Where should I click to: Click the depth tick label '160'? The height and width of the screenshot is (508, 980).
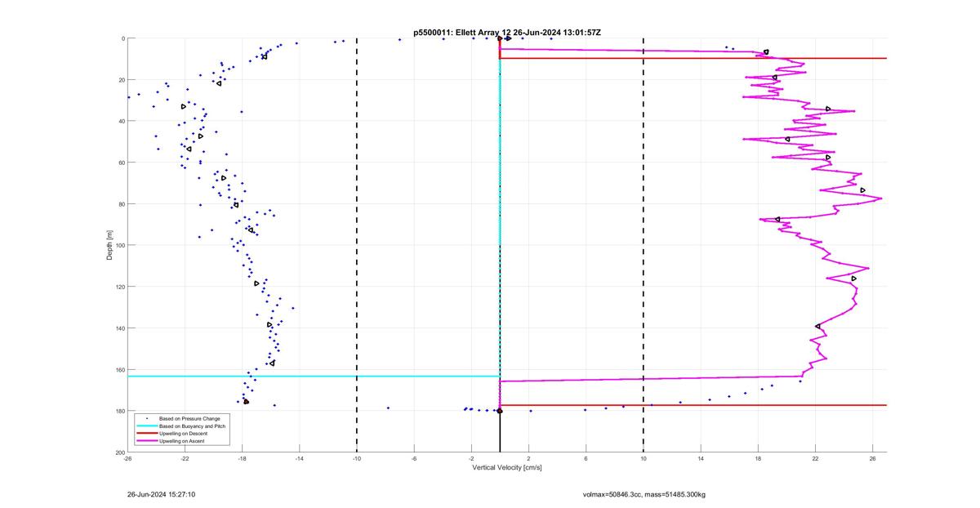(x=119, y=369)
